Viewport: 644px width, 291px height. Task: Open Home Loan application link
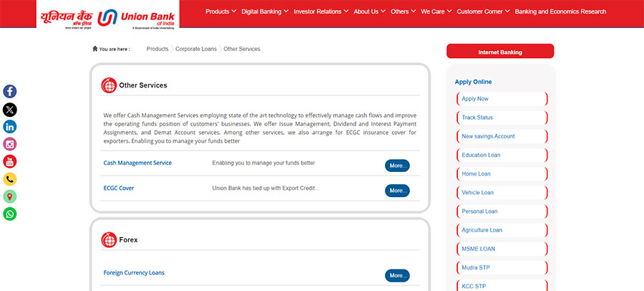click(502, 173)
